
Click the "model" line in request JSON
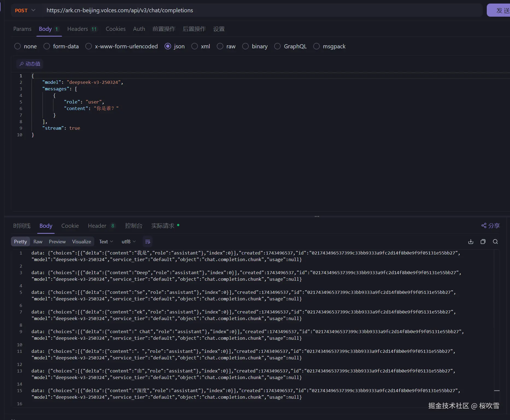click(83, 82)
